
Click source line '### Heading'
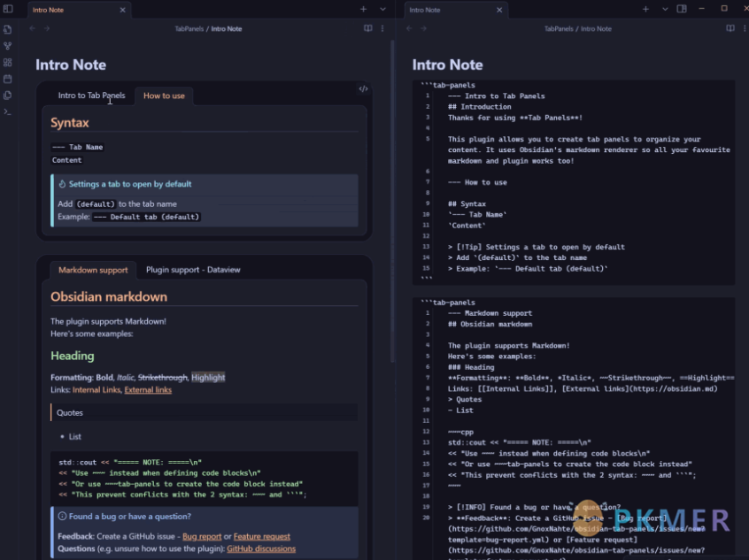pos(471,367)
